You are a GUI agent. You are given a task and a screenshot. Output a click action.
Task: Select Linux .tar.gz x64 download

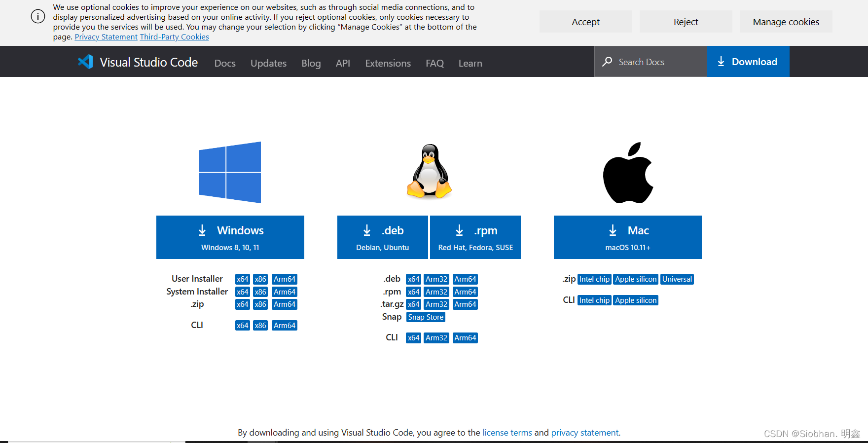[x=414, y=304]
